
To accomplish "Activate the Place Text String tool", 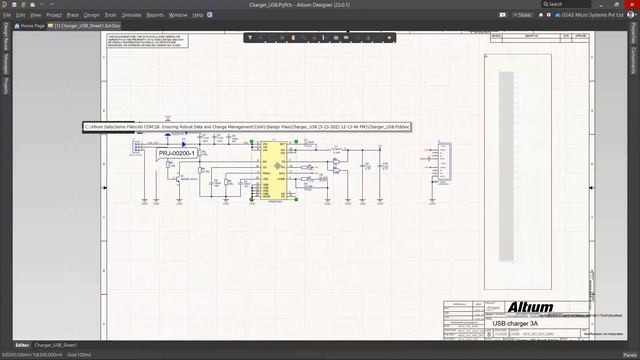I will pyautogui.click(x=368, y=38).
